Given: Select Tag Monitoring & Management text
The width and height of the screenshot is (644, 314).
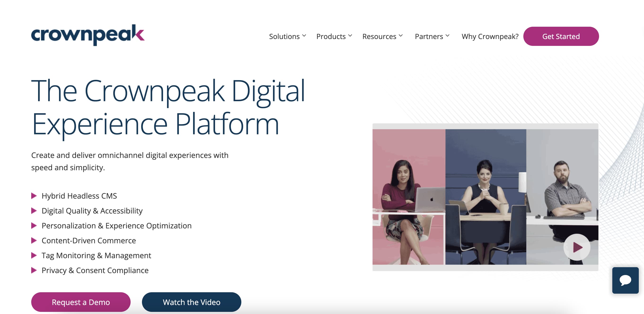Looking at the screenshot, I should coord(96,256).
